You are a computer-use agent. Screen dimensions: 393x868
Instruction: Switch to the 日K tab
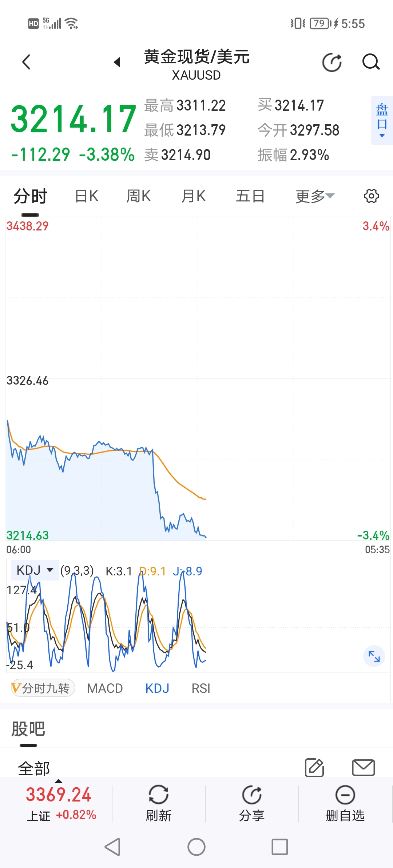[x=87, y=196]
